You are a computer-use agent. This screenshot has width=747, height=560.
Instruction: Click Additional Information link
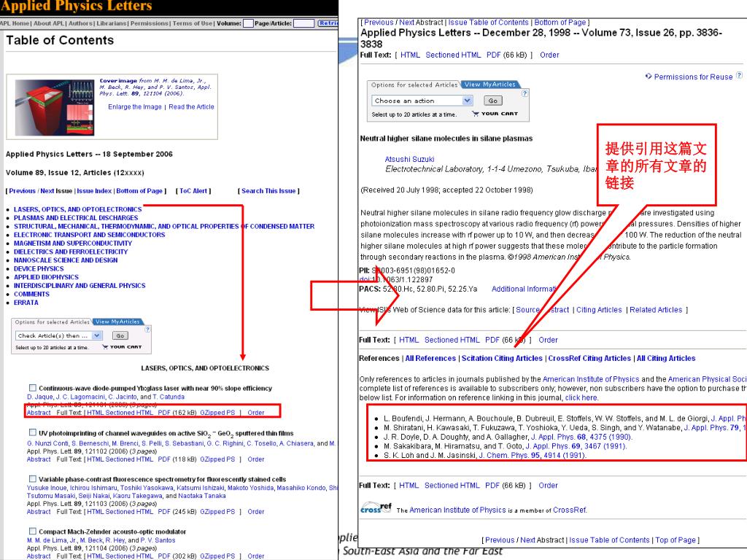pos(524,289)
